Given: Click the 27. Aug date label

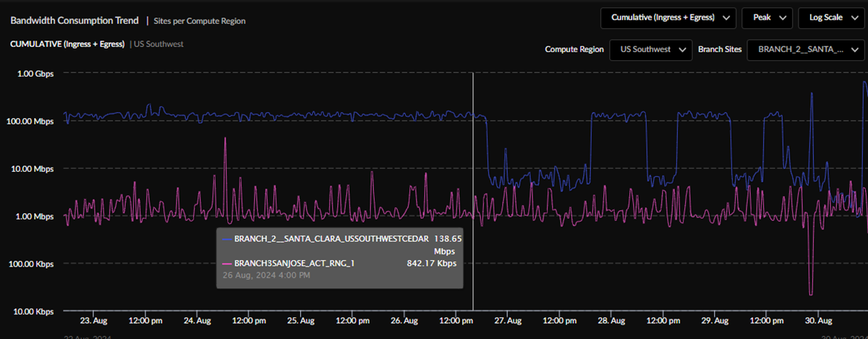Looking at the screenshot, I should [x=509, y=320].
